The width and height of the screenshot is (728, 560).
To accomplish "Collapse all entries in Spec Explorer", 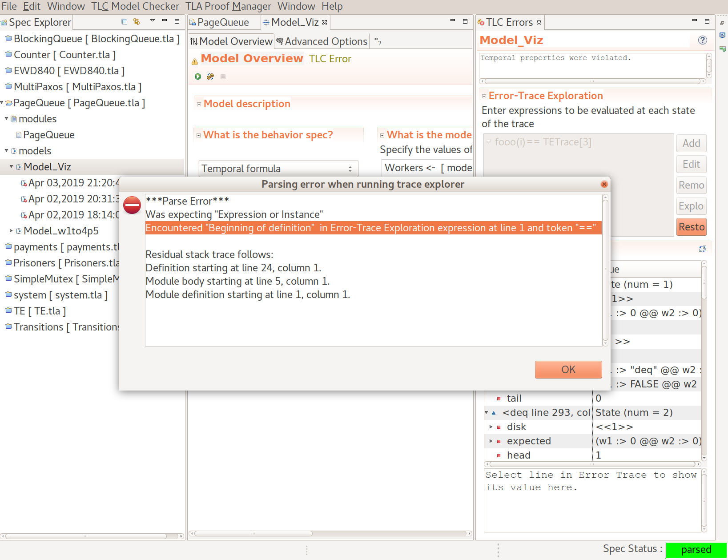I will click(x=124, y=21).
